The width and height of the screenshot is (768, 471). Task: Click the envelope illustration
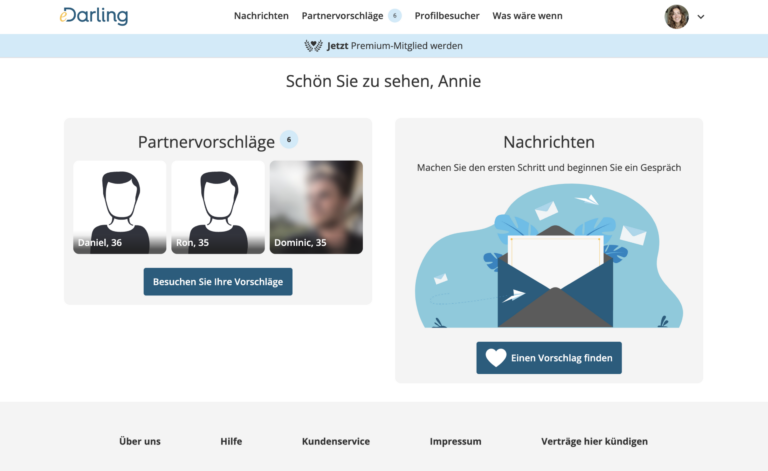[549, 256]
